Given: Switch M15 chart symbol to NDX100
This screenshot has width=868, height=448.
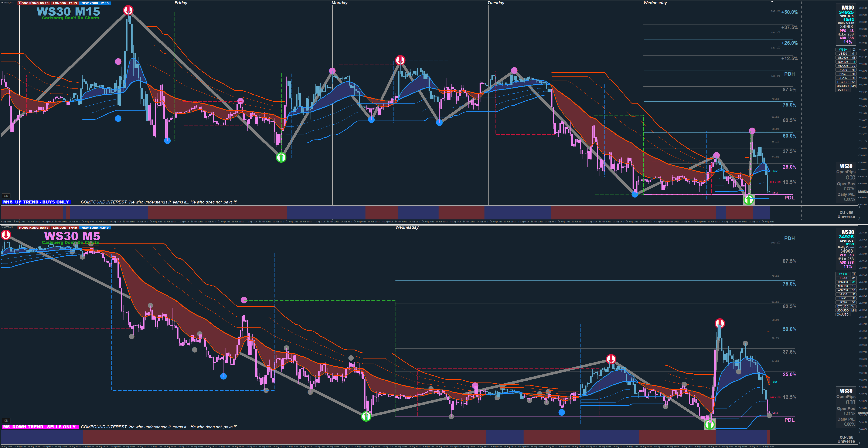Looking at the screenshot, I should 843,62.
